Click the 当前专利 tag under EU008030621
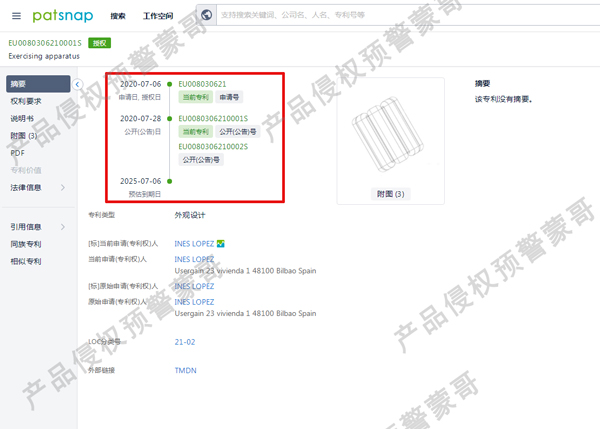 [196, 97]
